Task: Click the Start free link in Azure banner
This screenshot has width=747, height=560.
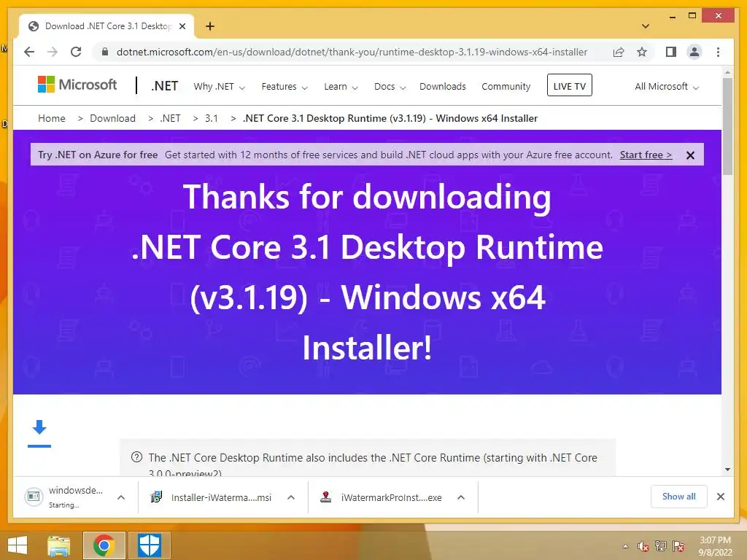Action: tap(646, 155)
